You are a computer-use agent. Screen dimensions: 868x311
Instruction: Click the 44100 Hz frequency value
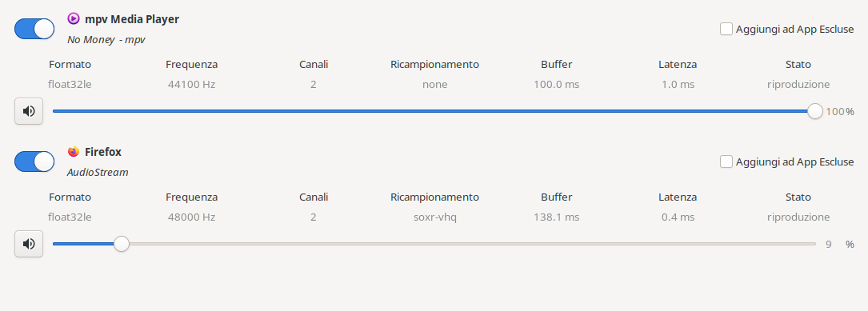(x=191, y=85)
